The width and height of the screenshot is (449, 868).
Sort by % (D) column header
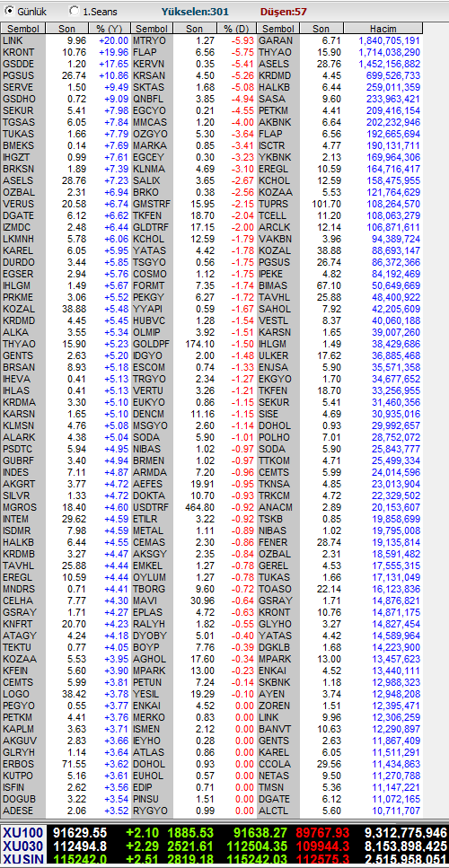coord(236,29)
